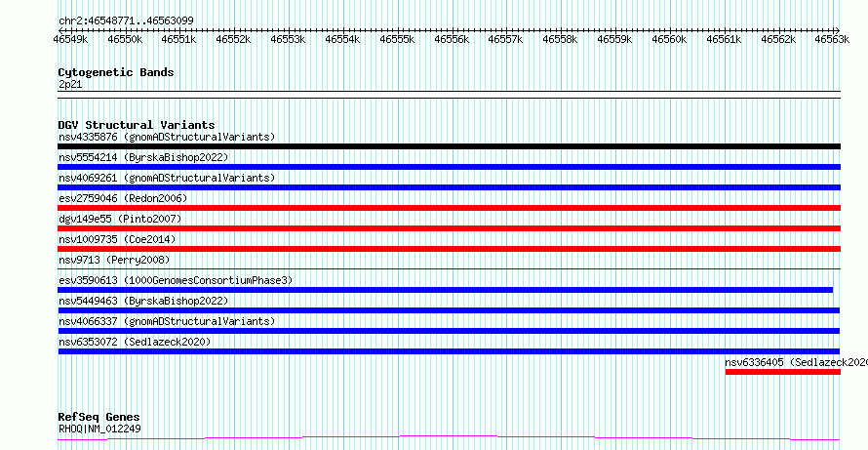
Task: Click the 46561k ruler position
Action: coord(724,39)
